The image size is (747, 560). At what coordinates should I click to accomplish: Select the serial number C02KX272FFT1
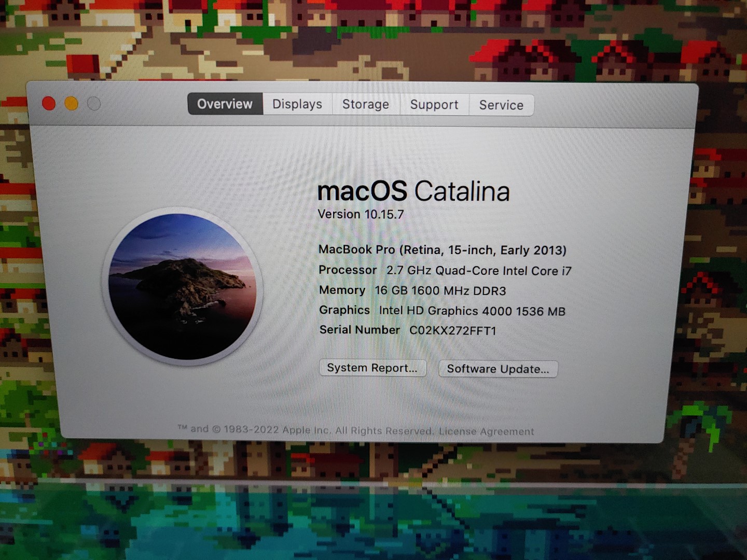pyautogui.click(x=453, y=331)
